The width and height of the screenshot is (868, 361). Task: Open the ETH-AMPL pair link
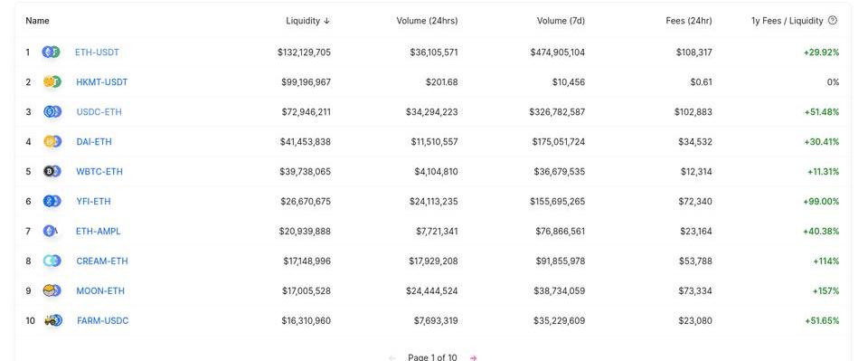(x=98, y=232)
